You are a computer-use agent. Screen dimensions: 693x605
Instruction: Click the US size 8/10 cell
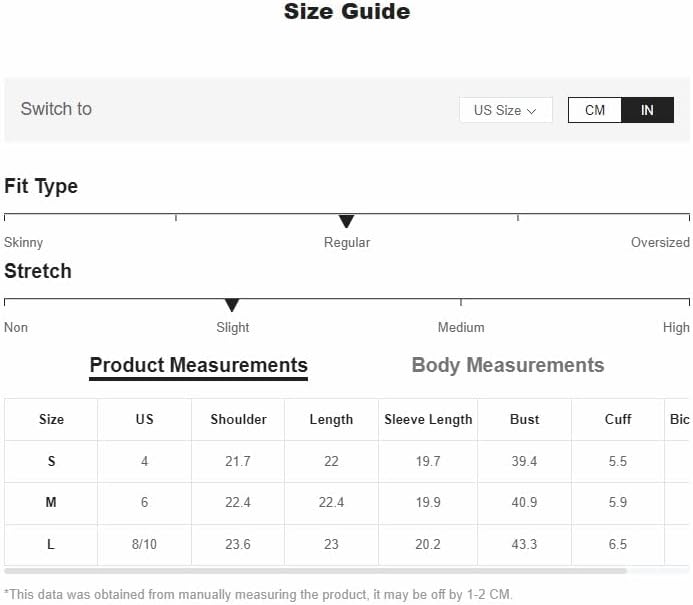click(144, 544)
